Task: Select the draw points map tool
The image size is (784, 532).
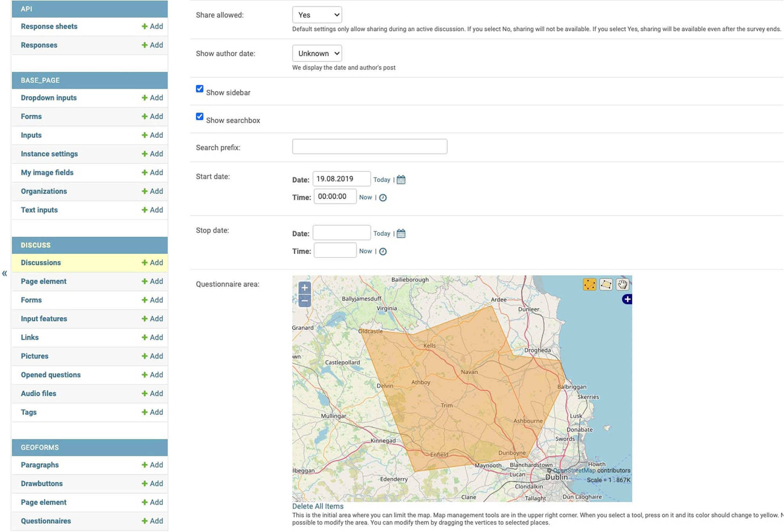Action: pyautogui.click(x=589, y=284)
